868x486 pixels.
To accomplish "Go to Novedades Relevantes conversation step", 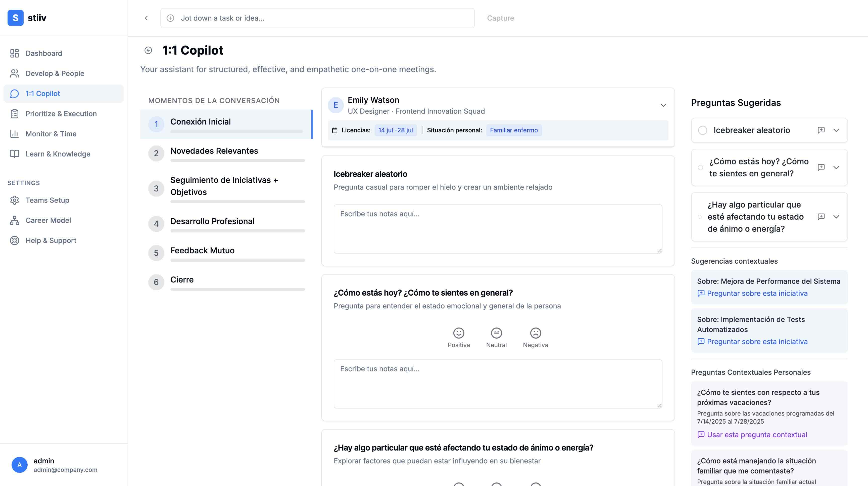I will (214, 151).
